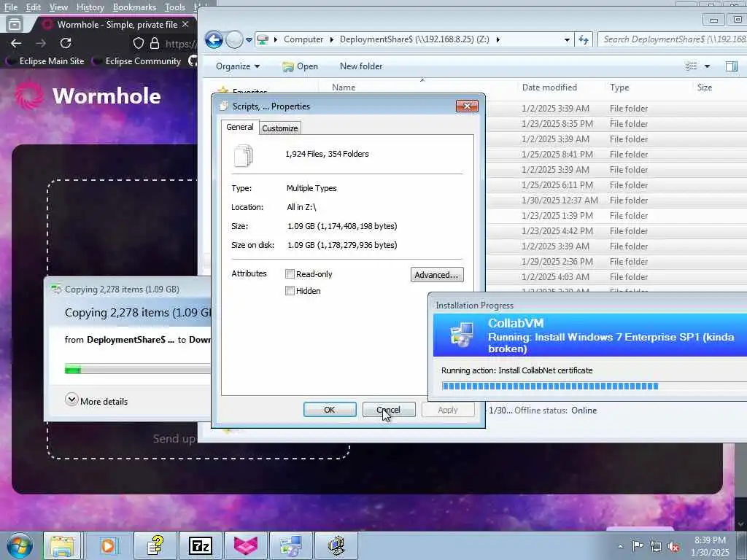The width and height of the screenshot is (747, 560).
Task: Open the view options dropdown arrow
Action: click(x=707, y=66)
